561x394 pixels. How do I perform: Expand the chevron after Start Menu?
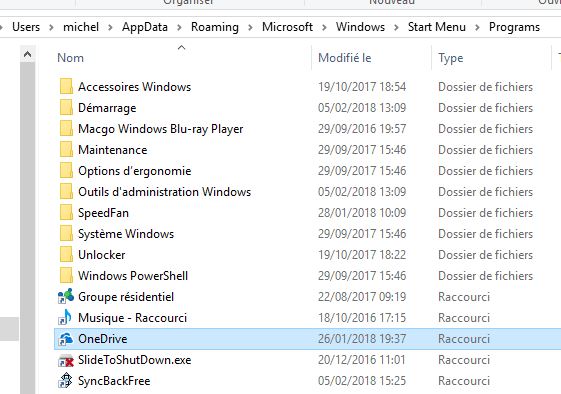click(477, 27)
